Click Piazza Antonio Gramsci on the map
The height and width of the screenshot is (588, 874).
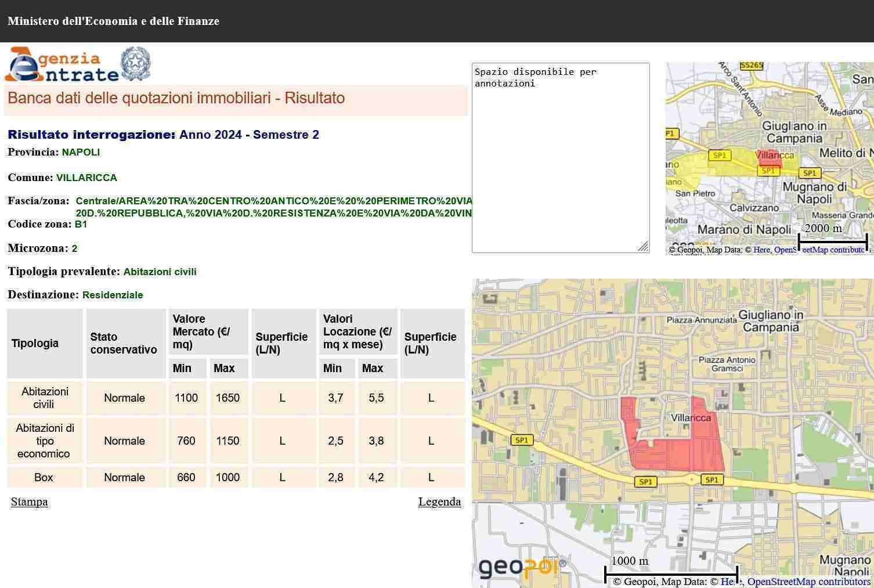tap(727, 364)
